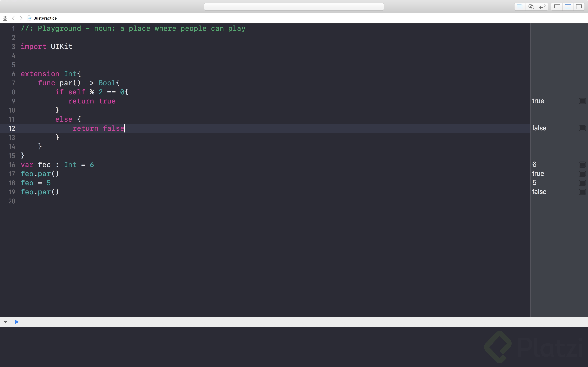Viewport: 588px width, 367px height.
Task: Run the playground with play button
Action: 16,322
